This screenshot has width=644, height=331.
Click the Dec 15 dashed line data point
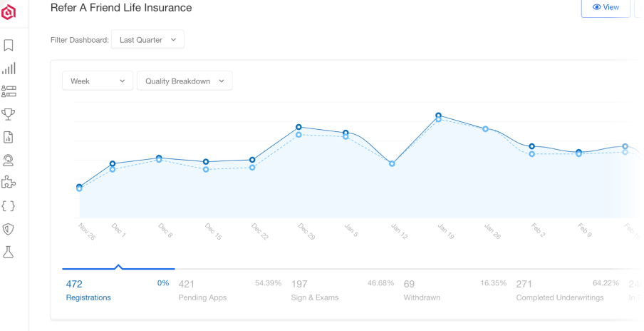(x=206, y=169)
